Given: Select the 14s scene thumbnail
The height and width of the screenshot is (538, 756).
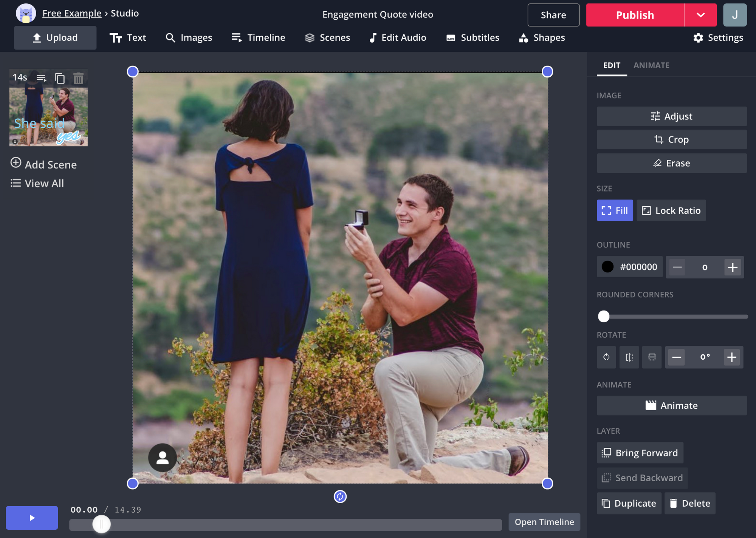Looking at the screenshot, I should pyautogui.click(x=48, y=117).
